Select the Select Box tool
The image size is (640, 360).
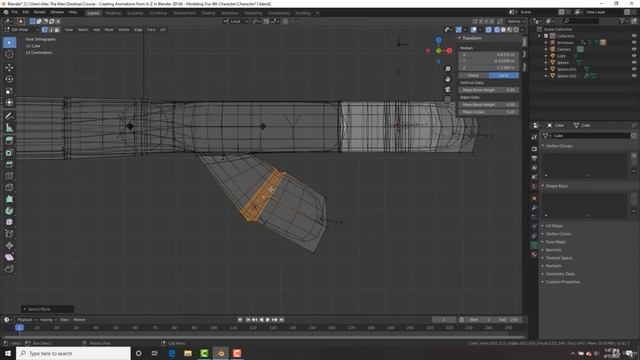coord(9,42)
